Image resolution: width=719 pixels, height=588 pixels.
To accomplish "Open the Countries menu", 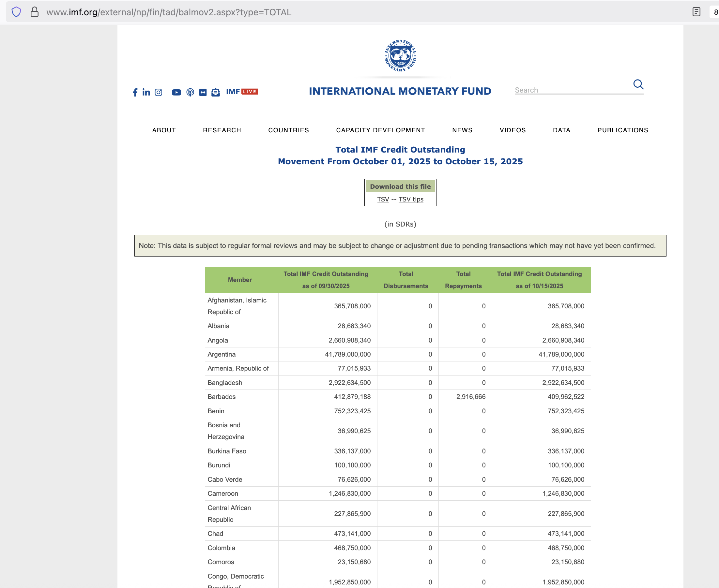I will 288,130.
